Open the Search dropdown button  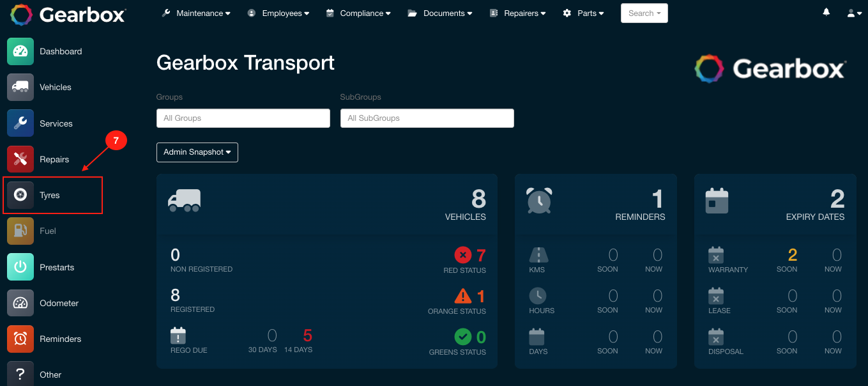(x=644, y=13)
